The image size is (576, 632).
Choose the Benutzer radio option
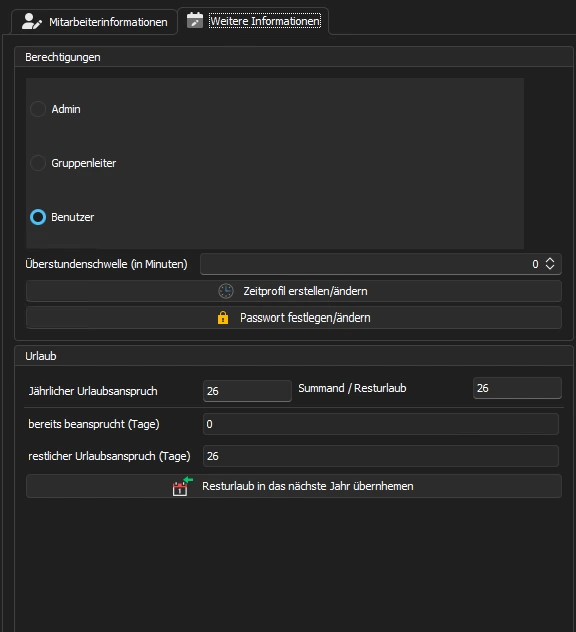[x=38, y=217]
